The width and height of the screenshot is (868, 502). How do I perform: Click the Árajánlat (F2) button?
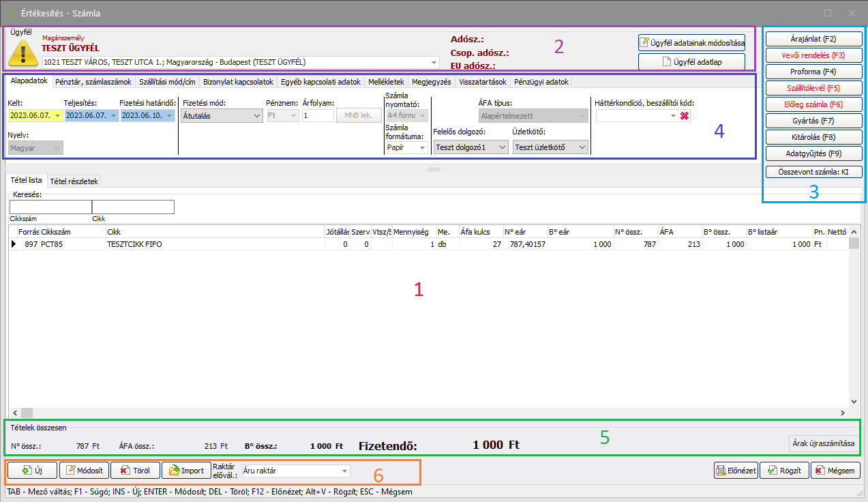click(813, 39)
